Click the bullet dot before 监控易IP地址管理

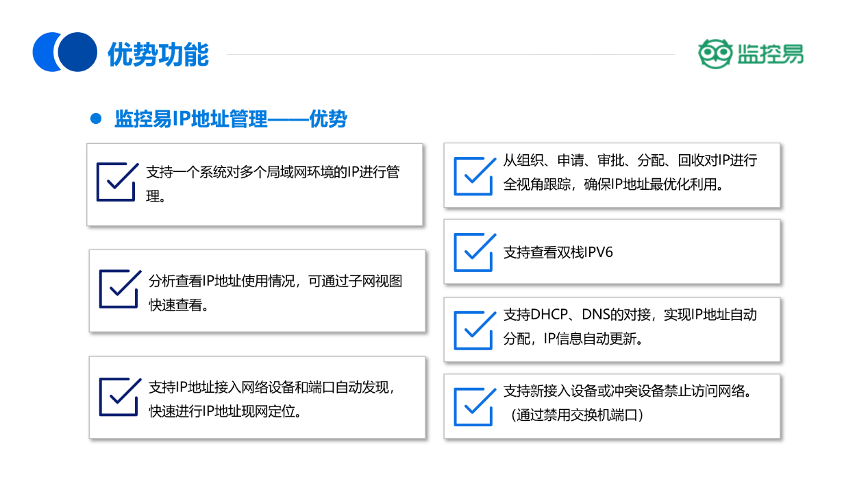click(95, 119)
